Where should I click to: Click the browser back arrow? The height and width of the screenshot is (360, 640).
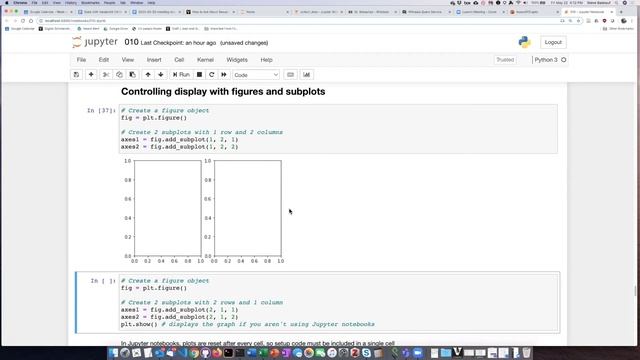tap(7, 21)
